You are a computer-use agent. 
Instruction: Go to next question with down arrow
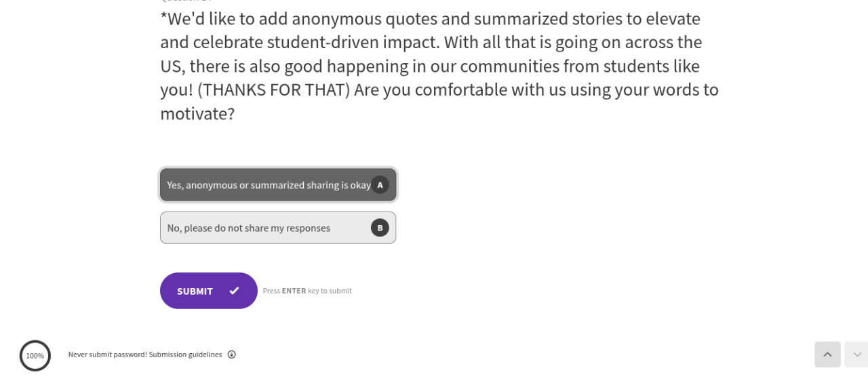coord(856,354)
